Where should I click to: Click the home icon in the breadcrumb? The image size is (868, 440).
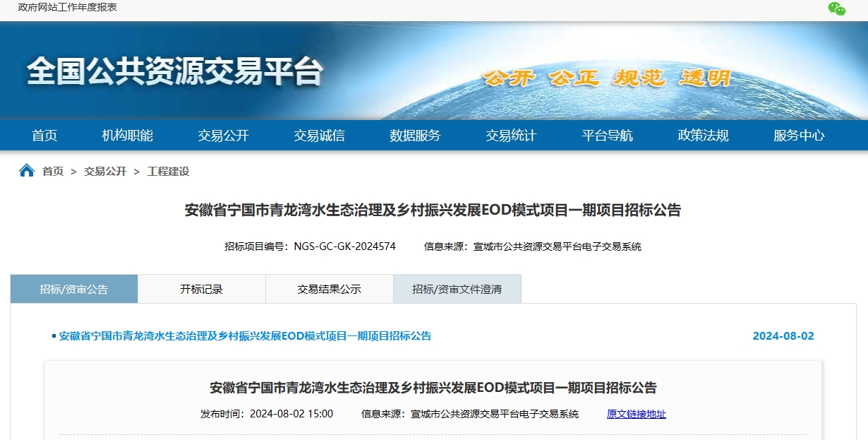[27, 171]
